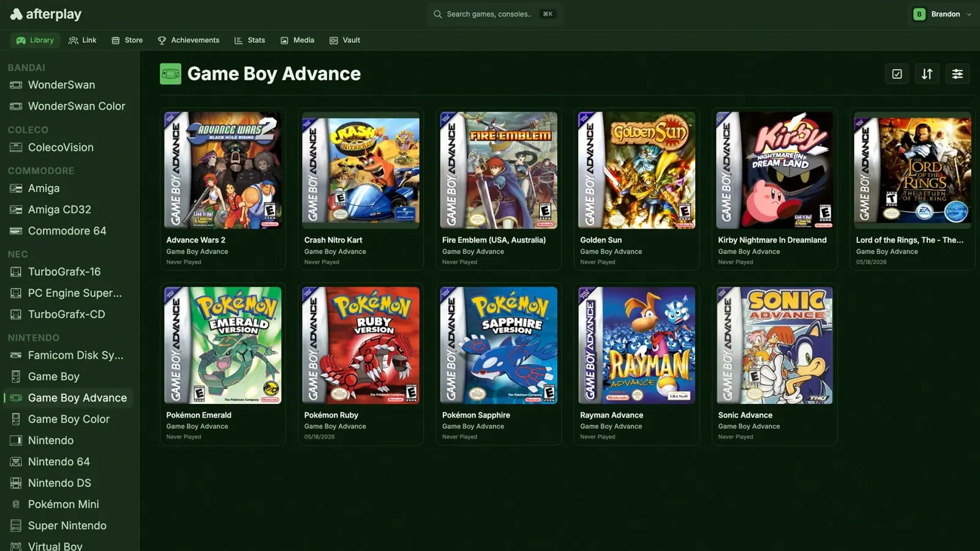The width and height of the screenshot is (980, 551).
Task: Click the Super Nintendo sidebar icon
Action: [16, 526]
